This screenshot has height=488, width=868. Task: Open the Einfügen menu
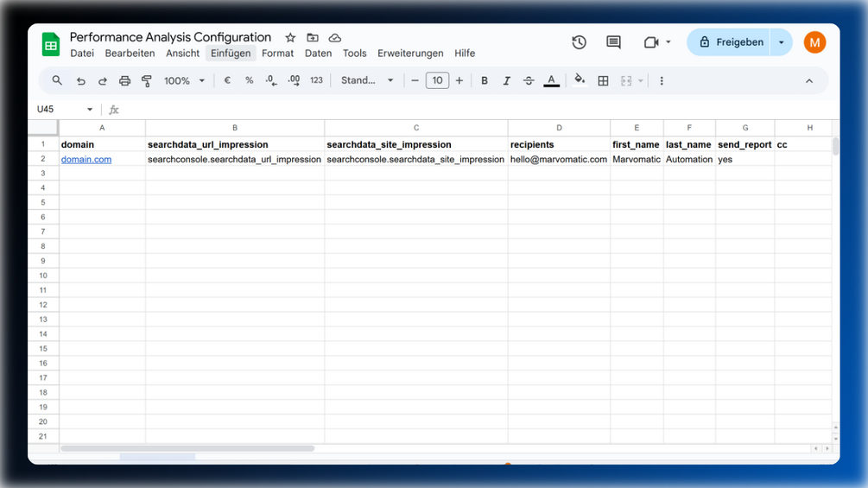pyautogui.click(x=231, y=53)
